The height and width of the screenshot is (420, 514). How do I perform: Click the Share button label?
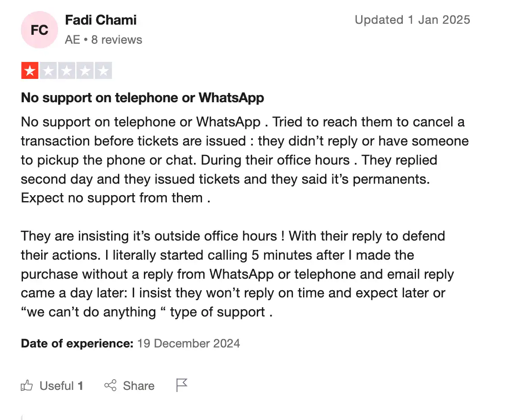click(139, 386)
